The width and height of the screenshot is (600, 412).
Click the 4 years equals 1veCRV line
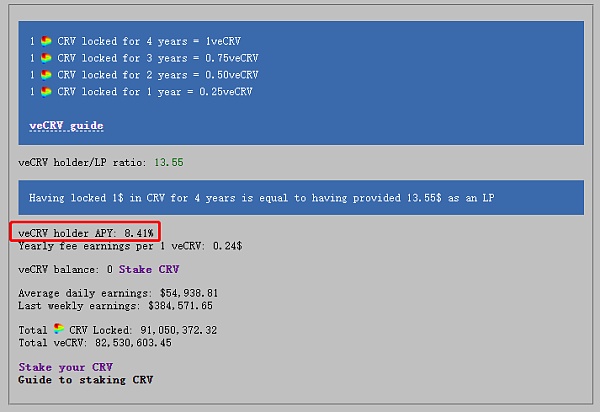point(135,41)
